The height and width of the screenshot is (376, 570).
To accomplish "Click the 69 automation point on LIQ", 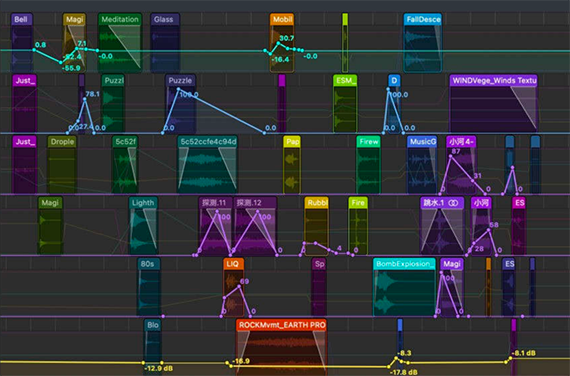I will click(239, 286).
